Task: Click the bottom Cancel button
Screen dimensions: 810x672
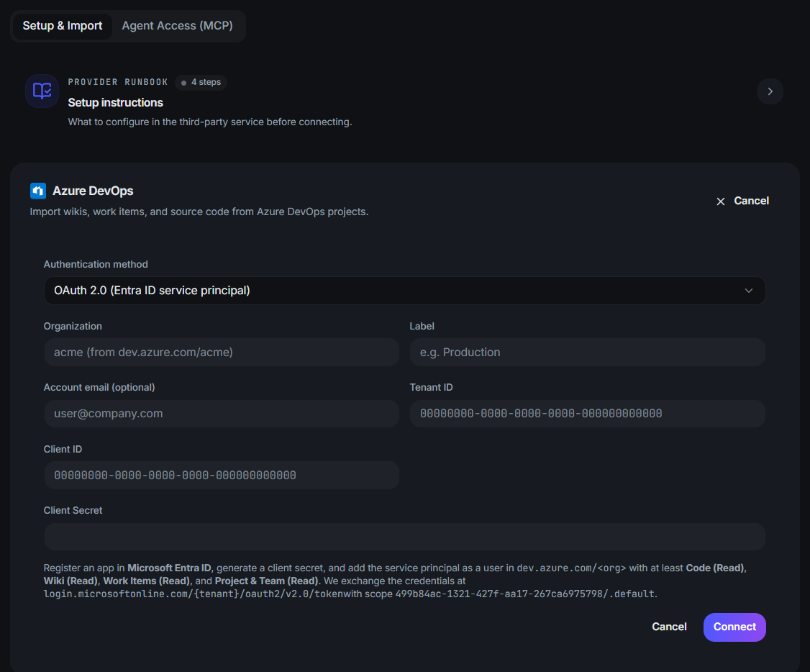Action: [x=669, y=627]
